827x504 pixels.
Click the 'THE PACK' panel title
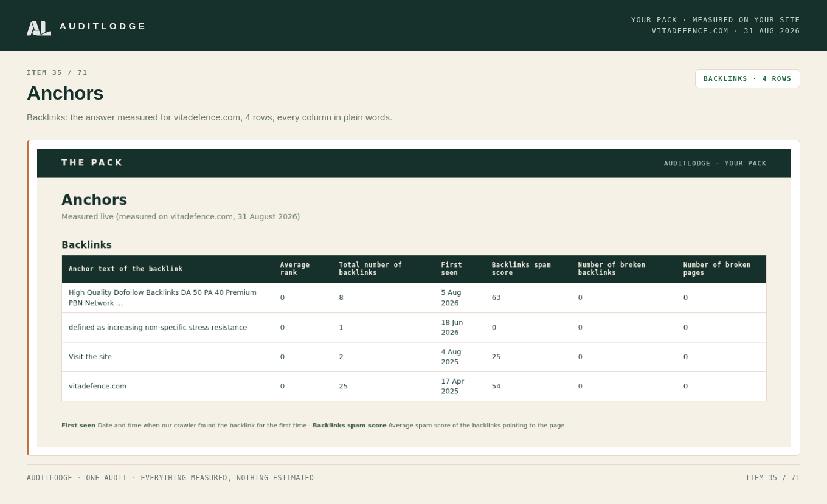pyautogui.click(x=92, y=163)
